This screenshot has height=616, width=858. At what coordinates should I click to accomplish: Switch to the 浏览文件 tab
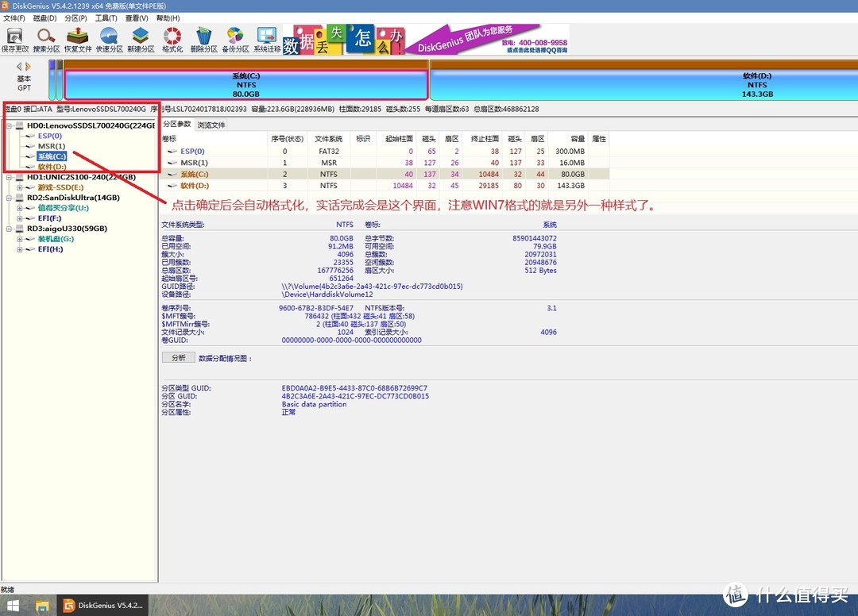pyautogui.click(x=211, y=125)
